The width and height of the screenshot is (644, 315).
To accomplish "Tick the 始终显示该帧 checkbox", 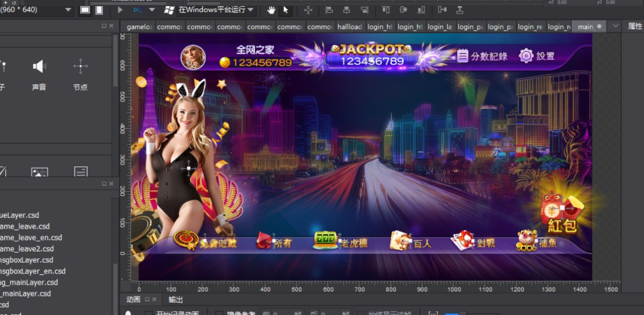I will pos(361,314).
